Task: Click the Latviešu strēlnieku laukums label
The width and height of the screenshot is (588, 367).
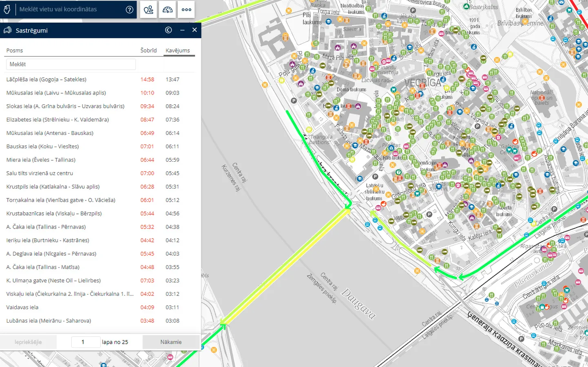Action: [374, 192]
